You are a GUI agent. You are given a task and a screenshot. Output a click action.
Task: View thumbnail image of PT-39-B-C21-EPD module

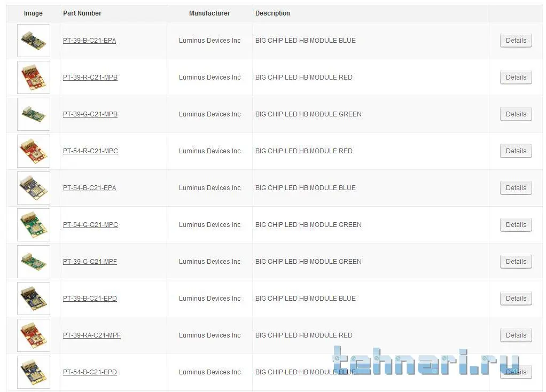point(34,299)
